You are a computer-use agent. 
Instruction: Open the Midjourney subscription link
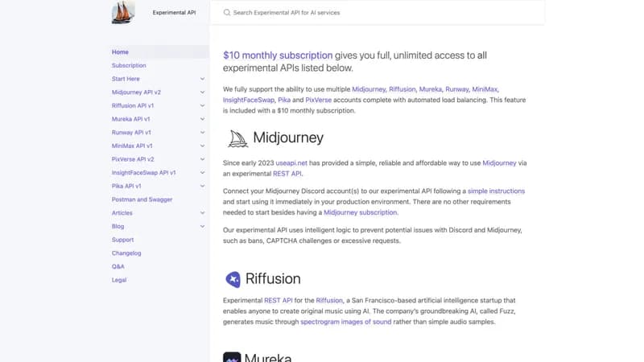pyautogui.click(x=360, y=212)
